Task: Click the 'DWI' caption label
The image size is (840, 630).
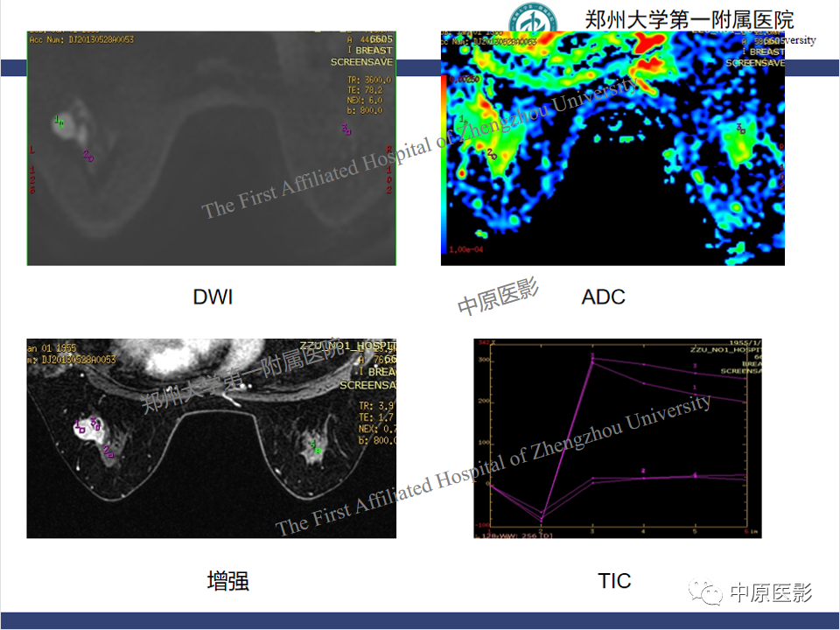Action: [x=213, y=297]
